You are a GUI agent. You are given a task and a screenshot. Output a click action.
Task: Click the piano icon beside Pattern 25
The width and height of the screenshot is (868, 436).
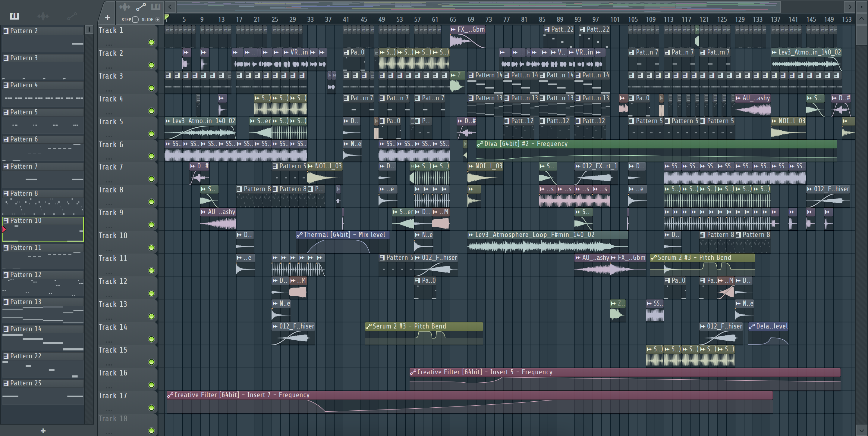click(6, 383)
